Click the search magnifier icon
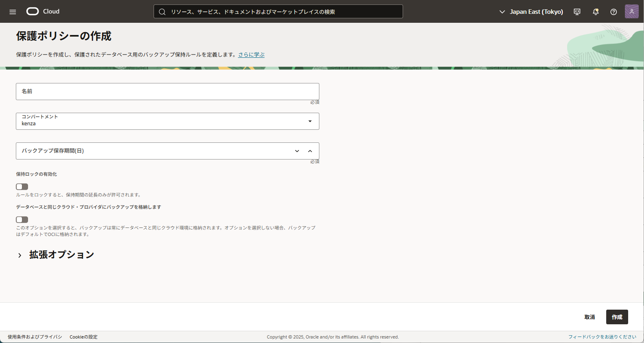The height and width of the screenshot is (343, 644). [x=162, y=12]
